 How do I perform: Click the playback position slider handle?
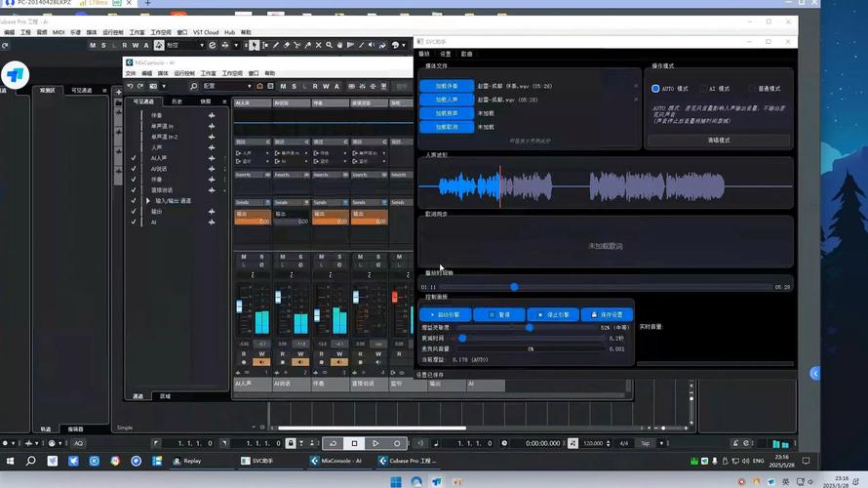[x=514, y=287]
